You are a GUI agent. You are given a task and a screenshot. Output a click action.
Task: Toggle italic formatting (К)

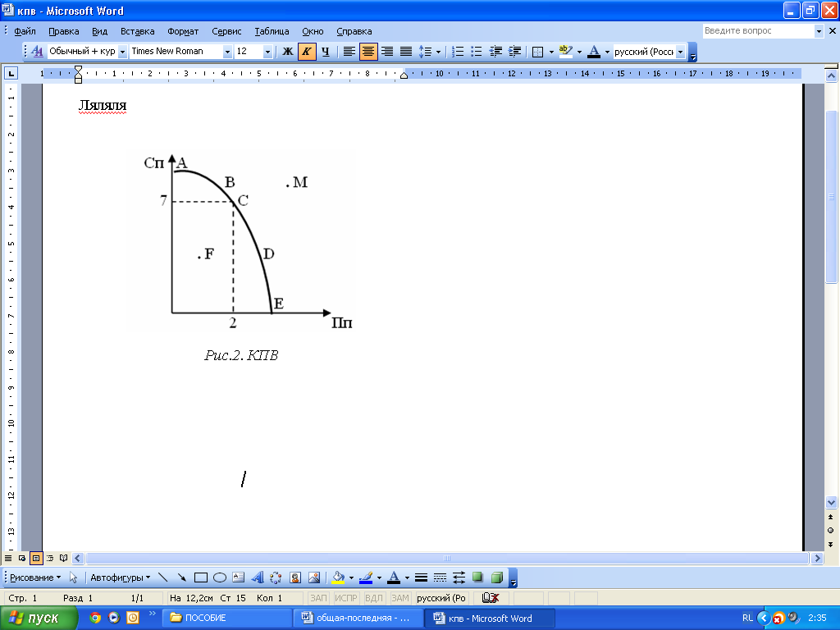pyautogui.click(x=307, y=52)
